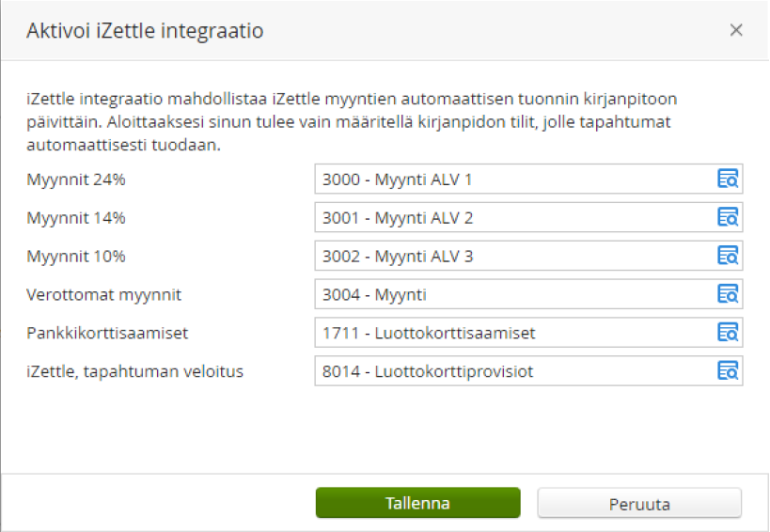Click the Pankkikorttisaamiset label
The height and width of the screenshot is (532, 770).
107,333
